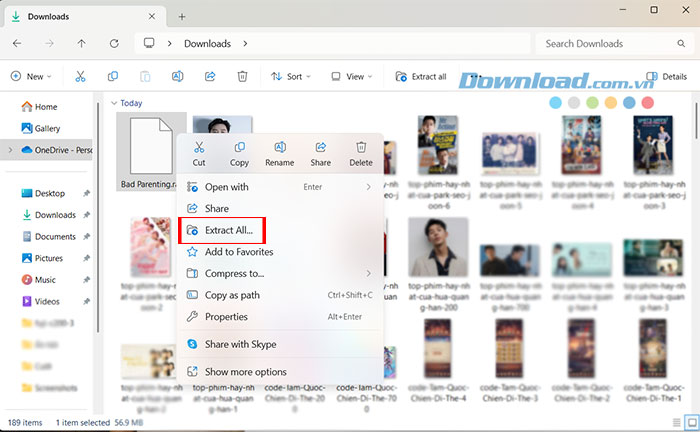Viewport: 700px width, 432px height.
Task: Open the Sort dropdown
Action: coord(290,76)
